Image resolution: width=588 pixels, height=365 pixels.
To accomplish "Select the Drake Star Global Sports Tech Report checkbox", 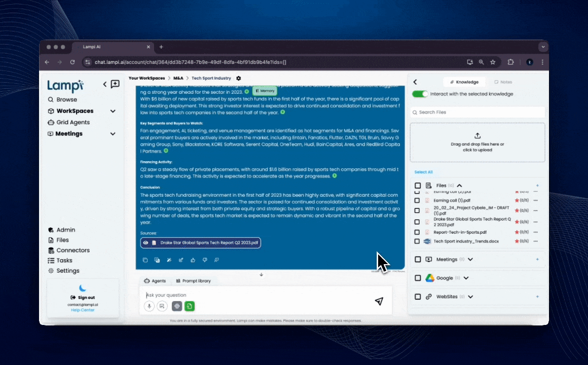I will (x=417, y=222).
